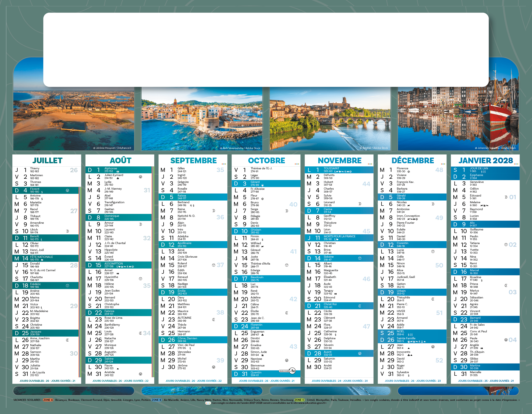The height and width of the screenshot is (414, 532).
Task: Click full moon icon beside Florent, 4 July
Action: click(x=67, y=190)
